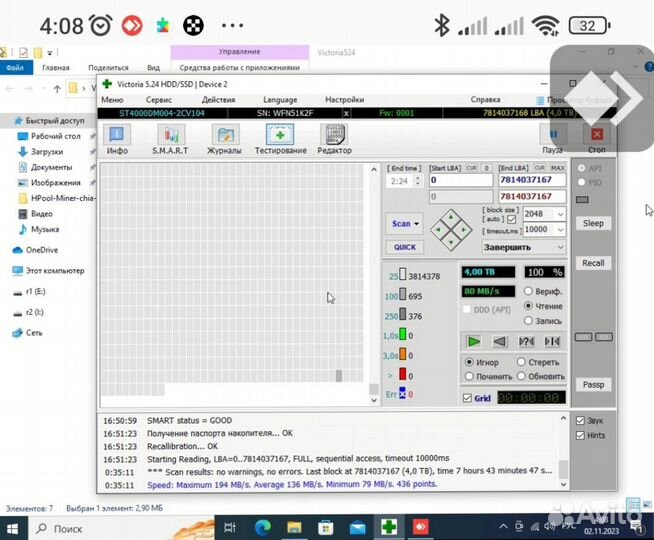654x540 pixels.
Task: Open the Журналы logs panel
Action: tap(224, 139)
